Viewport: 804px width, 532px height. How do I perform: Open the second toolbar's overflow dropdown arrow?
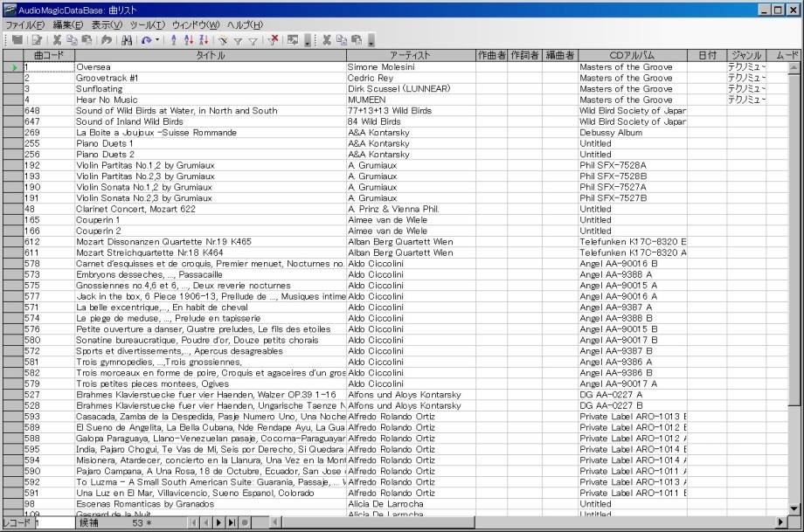tap(371, 40)
